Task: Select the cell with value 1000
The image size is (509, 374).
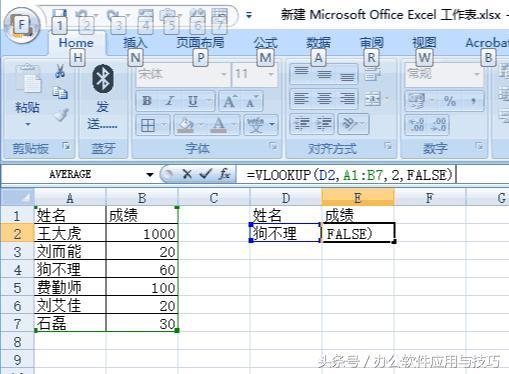Action: [x=142, y=233]
